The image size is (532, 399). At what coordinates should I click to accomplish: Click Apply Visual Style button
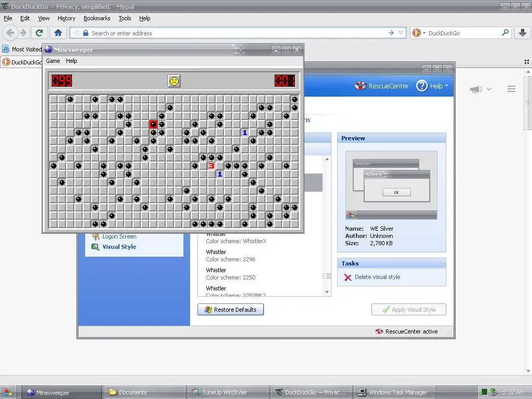point(409,310)
